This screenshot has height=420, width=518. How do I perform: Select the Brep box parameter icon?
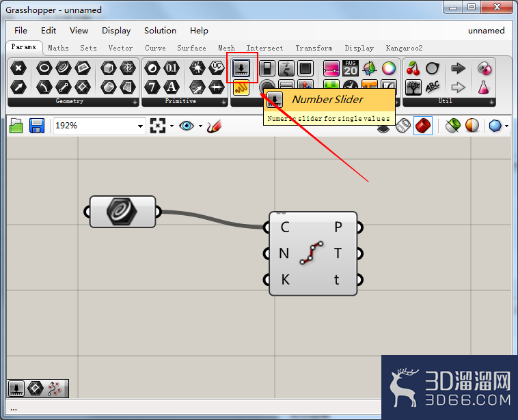109,68
